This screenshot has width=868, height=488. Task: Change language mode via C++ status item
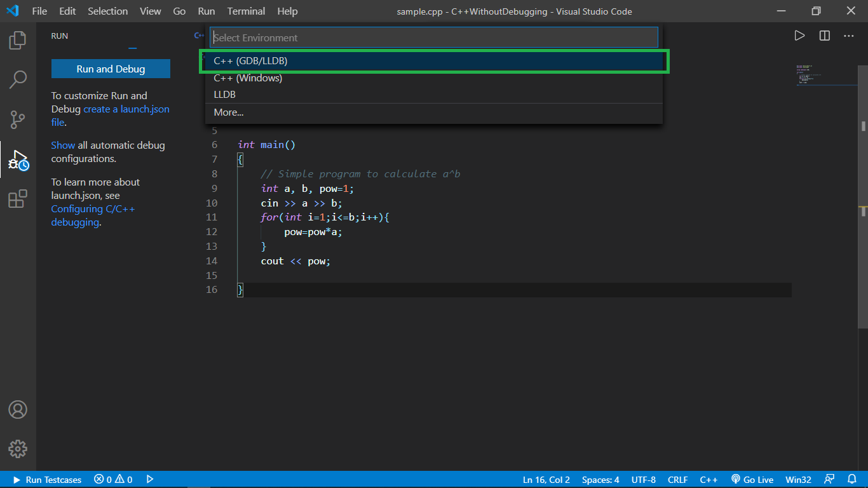[709, 480]
